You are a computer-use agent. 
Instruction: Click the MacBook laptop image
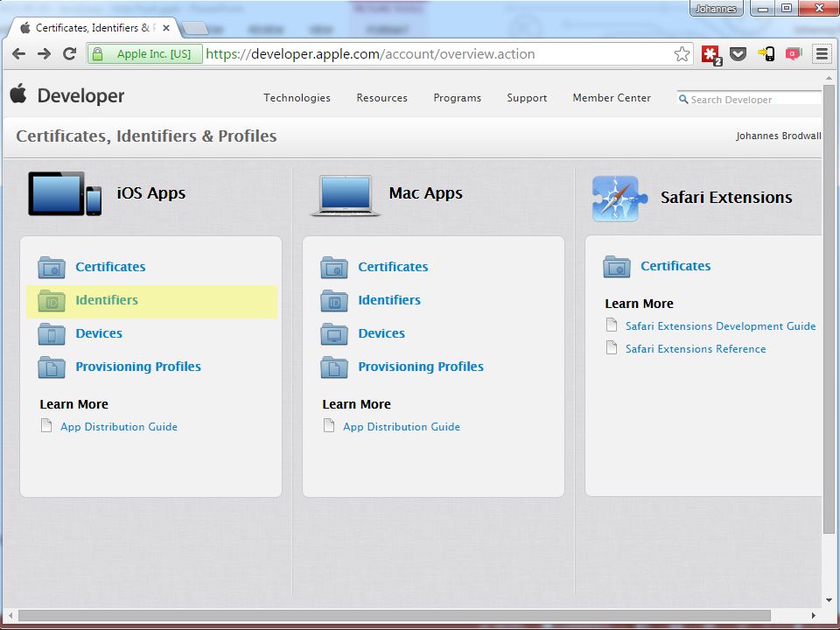[x=346, y=195]
